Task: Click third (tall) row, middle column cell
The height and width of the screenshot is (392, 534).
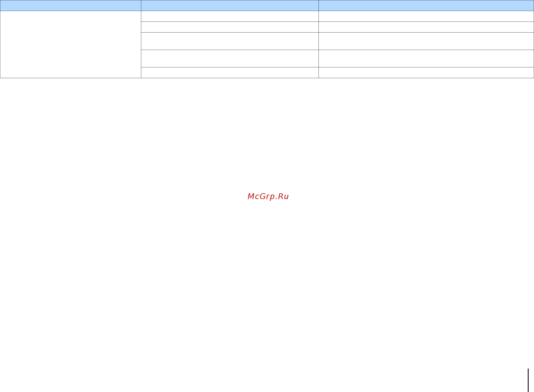Action: click(230, 41)
